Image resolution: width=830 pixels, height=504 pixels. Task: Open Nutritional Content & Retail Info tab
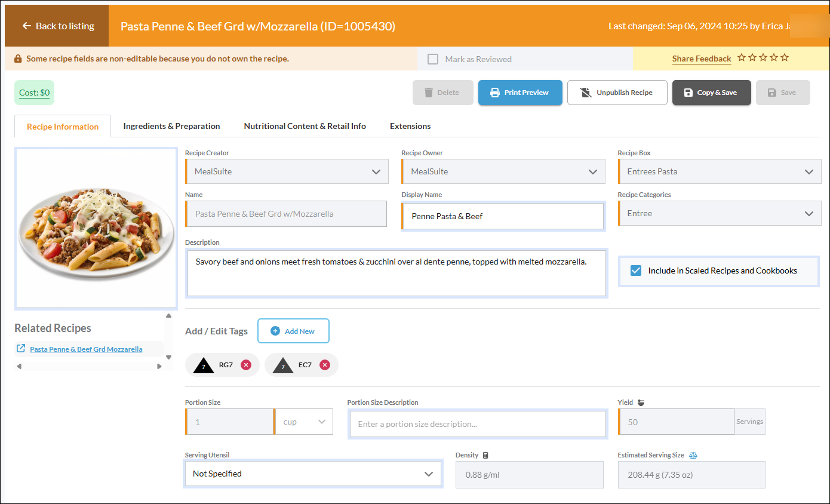click(305, 126)
